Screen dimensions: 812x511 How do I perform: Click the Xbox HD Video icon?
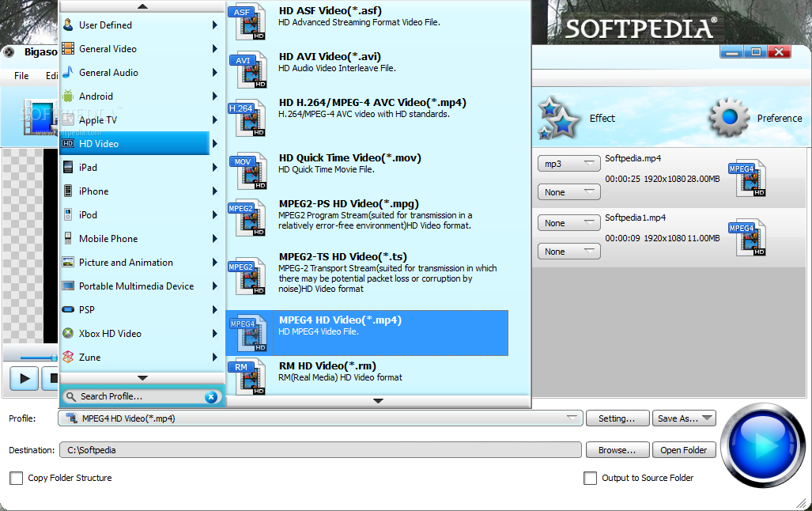coord(68,333)
